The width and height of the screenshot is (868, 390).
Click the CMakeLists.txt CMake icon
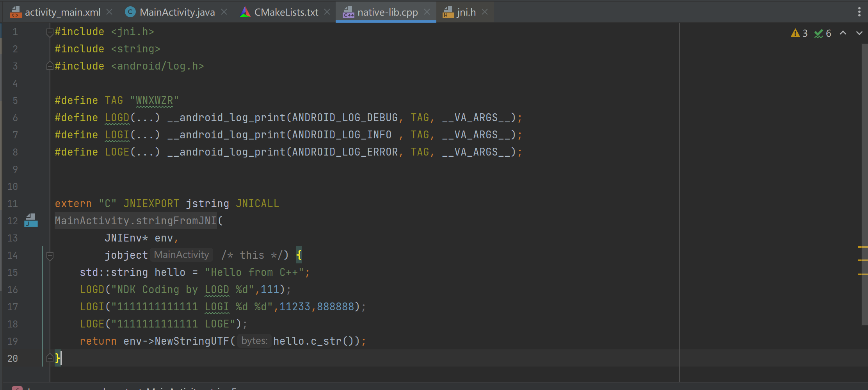coord(245,12)
